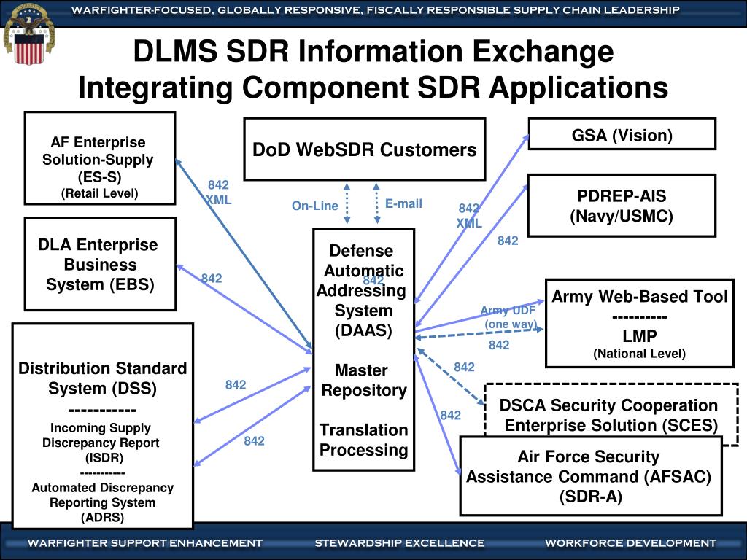Select the Air Force Security Assistance Command box

click(591, 476)
